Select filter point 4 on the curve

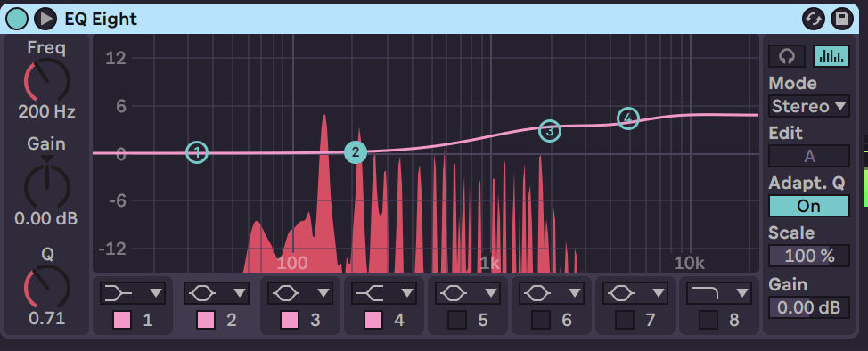click(627, 118)
